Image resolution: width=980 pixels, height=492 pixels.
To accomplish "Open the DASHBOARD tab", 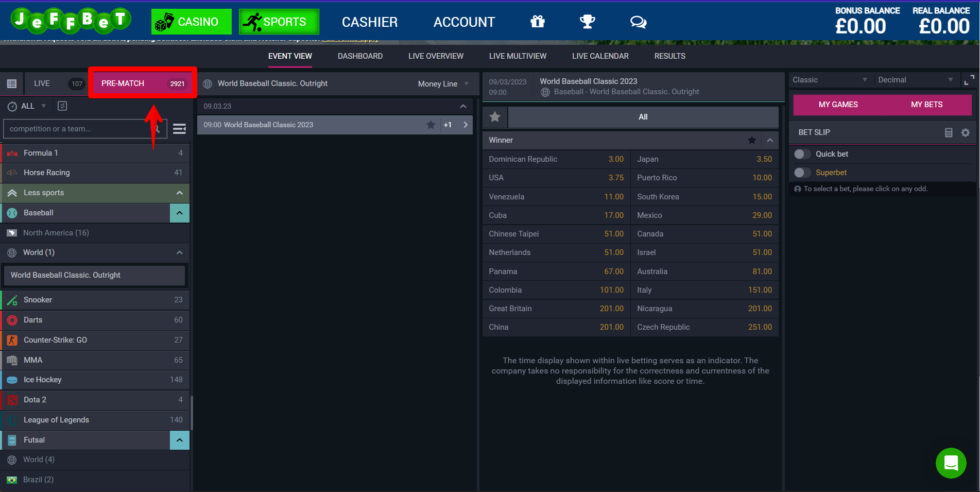I will point(360,56).
